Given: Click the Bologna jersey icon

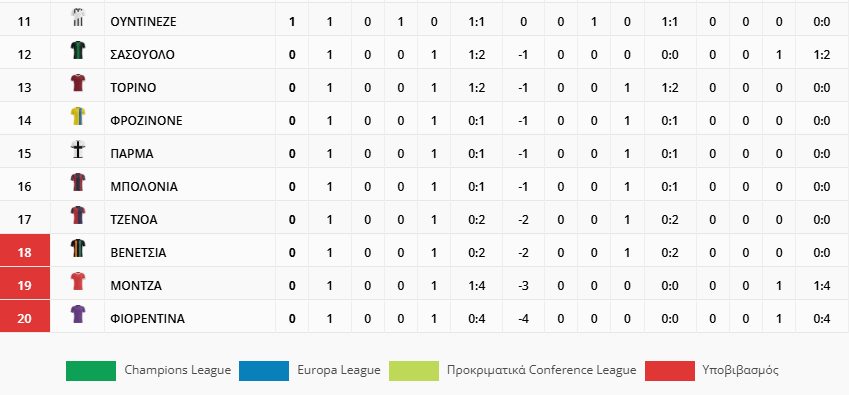Looking at the screenshot, I should click(x=78, y=182).
